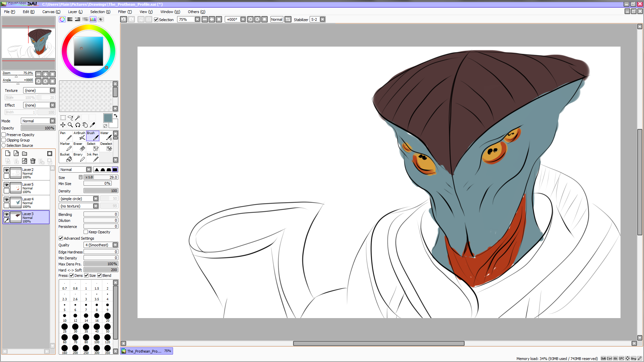Viewport: 644px width, 362px height.
Task: Toggle Keep Opacity checkbox
Action: click(86, 232)
